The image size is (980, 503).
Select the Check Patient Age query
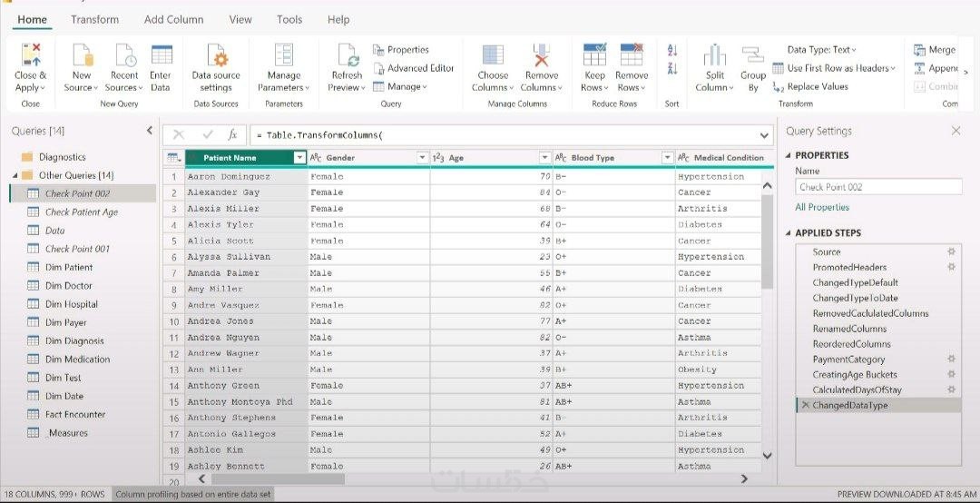tap(82, 212)
